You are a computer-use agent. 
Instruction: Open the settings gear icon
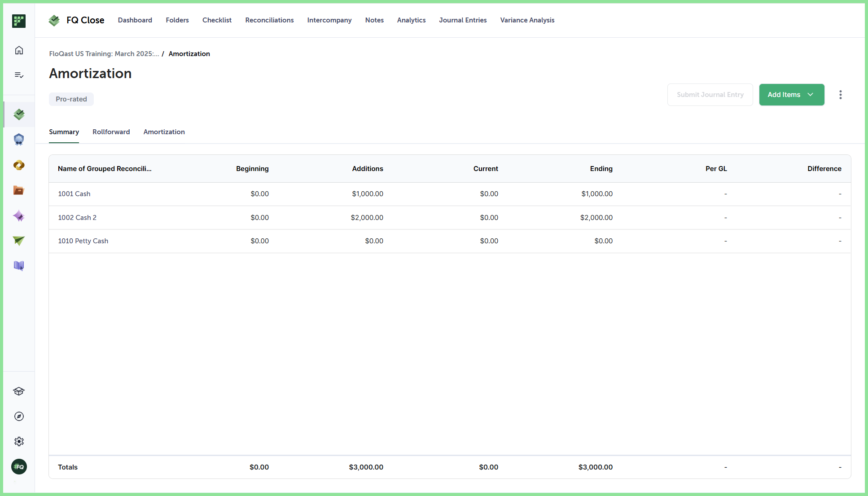coord(19,442)
